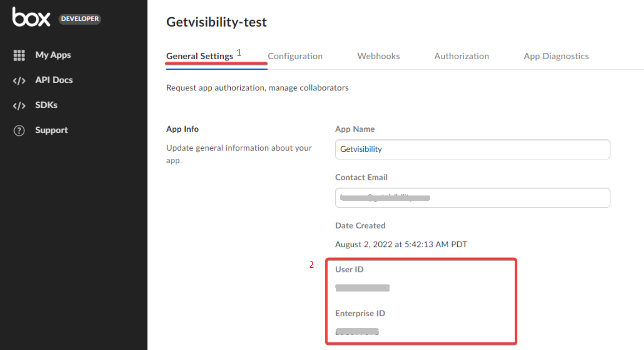Click the SDKs code bracket icon
The height and width of the screenshot is (350, 644).
(19, 106)
